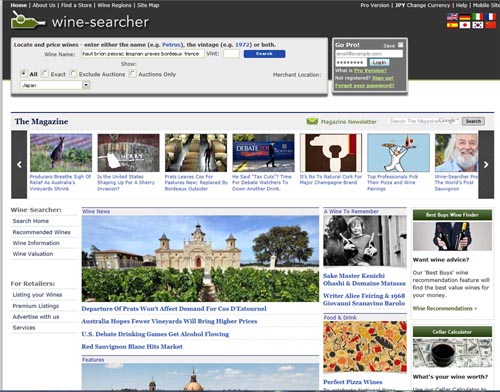Viewport: 500px width, 392px height.
Task: Click the blue Search button
Action: click(264, 54)
